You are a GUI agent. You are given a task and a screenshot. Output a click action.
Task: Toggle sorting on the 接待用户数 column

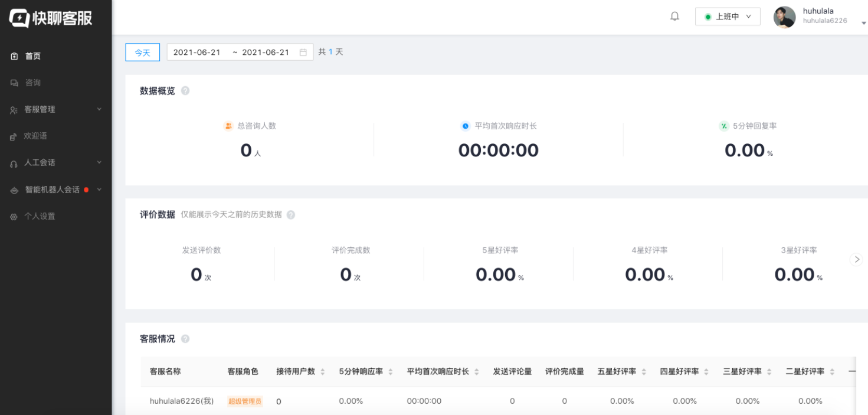323,371
